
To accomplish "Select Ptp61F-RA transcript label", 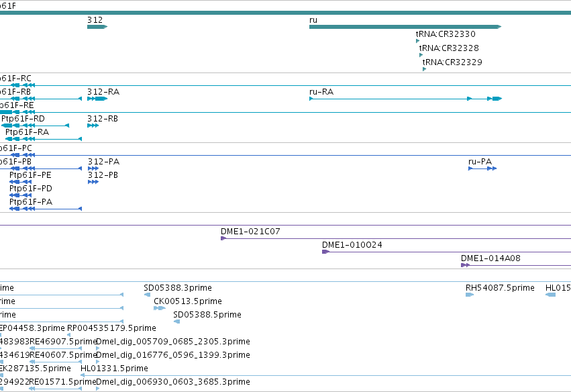I will [27, 132].
